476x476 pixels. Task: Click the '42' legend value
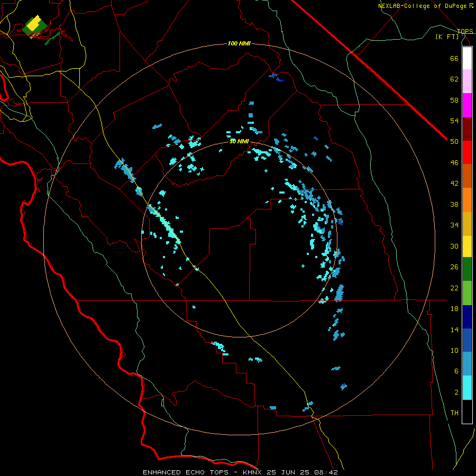[454, 184]
